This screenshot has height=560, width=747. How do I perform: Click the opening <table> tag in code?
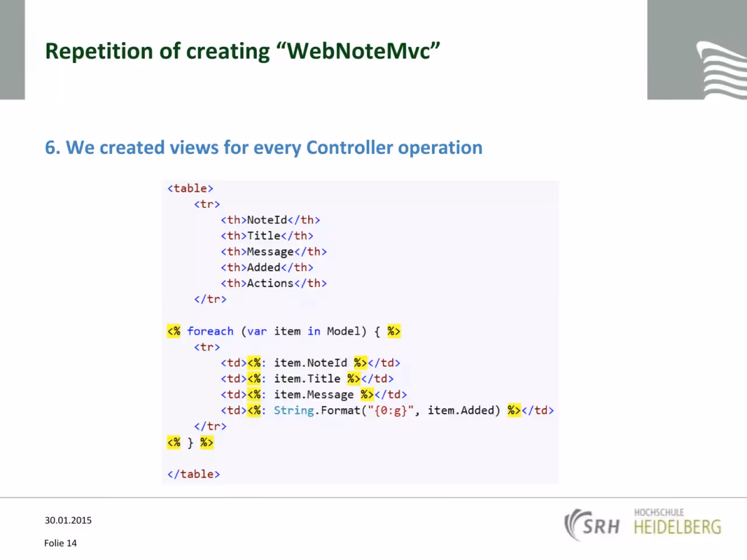coord(190,188)
